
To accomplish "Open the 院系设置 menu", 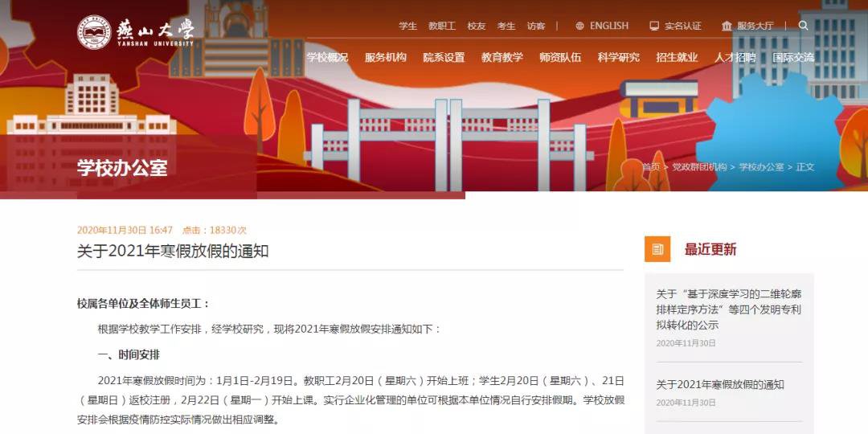I will pos(444,57).
